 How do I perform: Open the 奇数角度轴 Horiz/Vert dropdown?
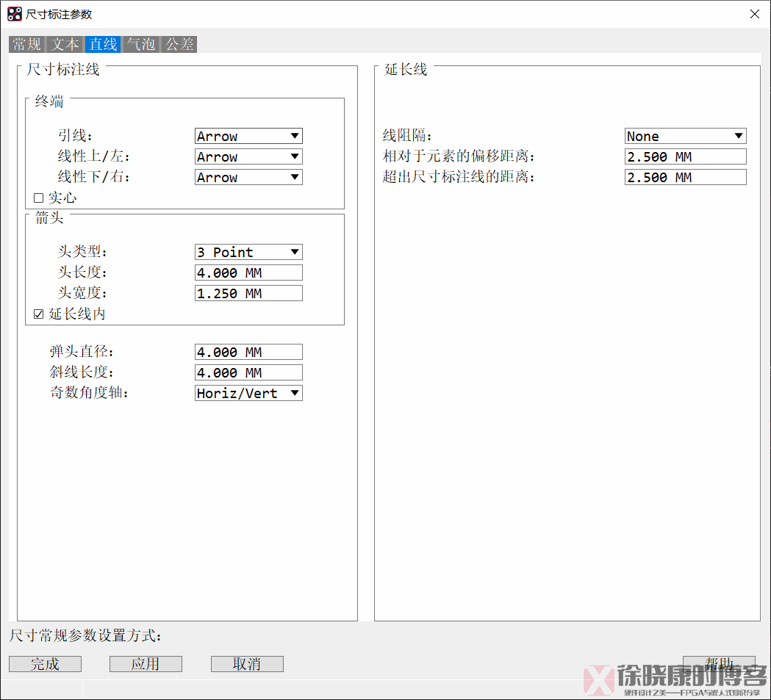[248, 393]
